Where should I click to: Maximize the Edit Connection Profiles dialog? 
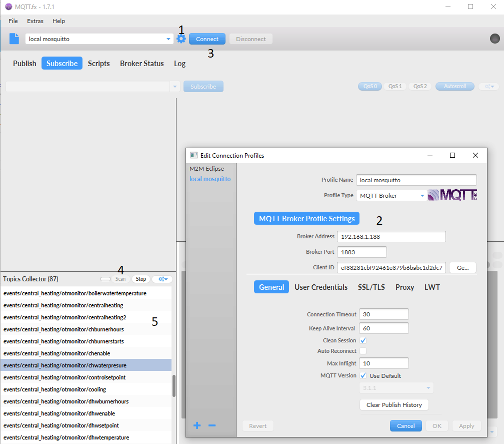click(x=452, y=155)
